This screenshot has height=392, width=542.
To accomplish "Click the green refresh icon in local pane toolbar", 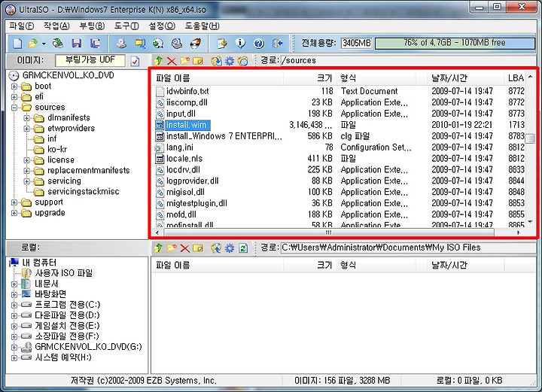I will pos(243,248).
